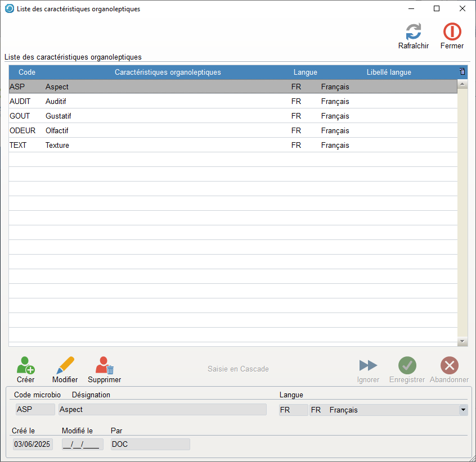Open the Langue dropdown arrow
The image size is (476, 462).
tap(463, 410)
